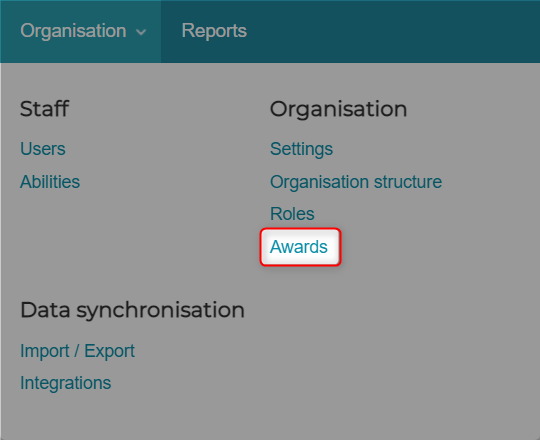Click the Data synchronisation section heading

(x=133, y=311)
